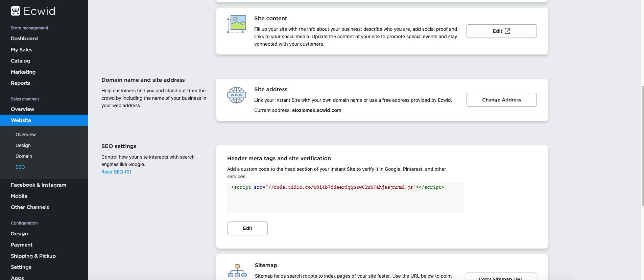The height and width of the screenshot is (280, 644).
Task: Click the Site content picture icon
Action: tap(236, 24)
